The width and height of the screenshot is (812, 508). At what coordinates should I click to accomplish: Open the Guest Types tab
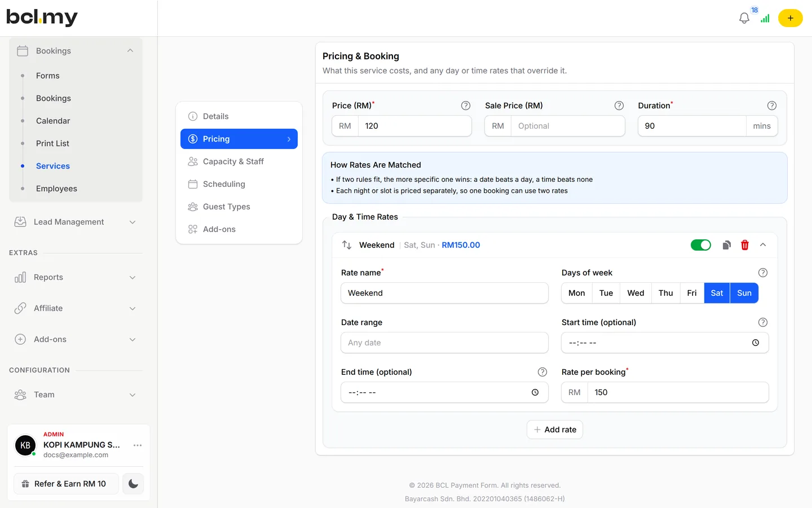point(239,207)
